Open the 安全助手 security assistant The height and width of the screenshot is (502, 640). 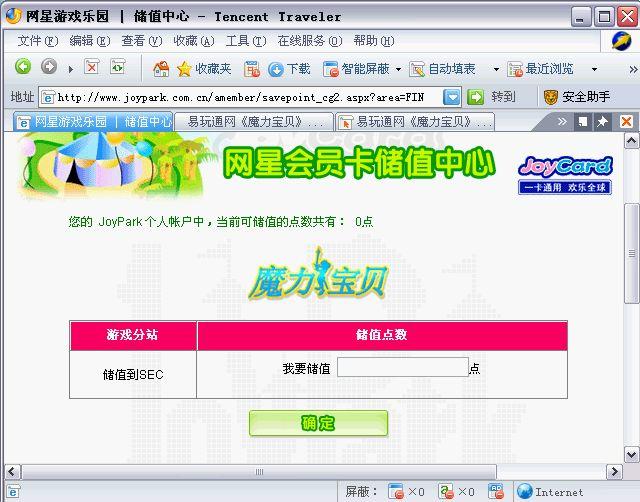click(577, 97)
